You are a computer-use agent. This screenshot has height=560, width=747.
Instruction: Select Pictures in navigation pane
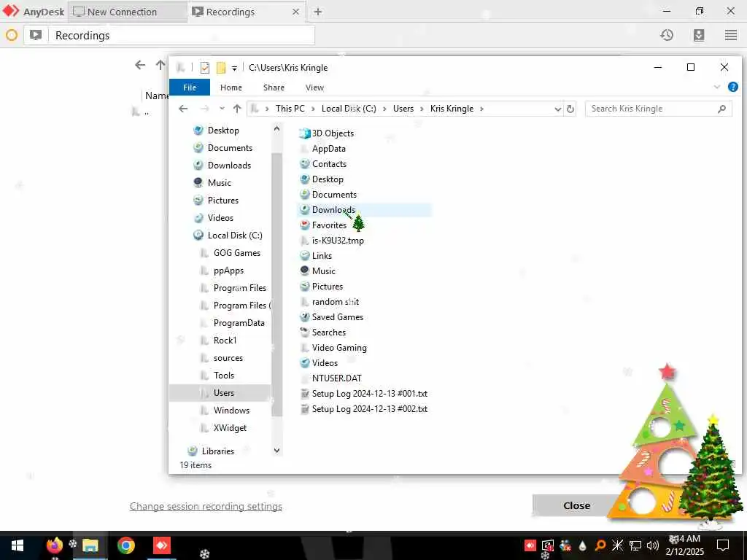tap(223, 201)
